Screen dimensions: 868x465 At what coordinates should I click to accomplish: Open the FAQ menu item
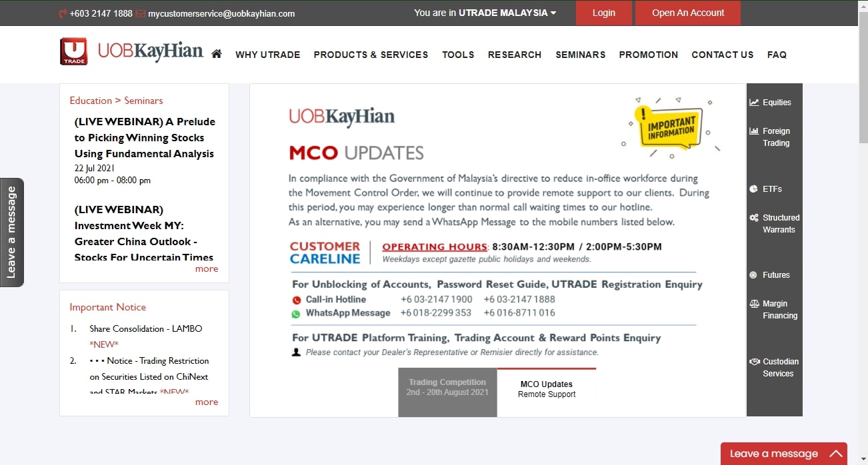pyautogui.click(x=777, y=55)
